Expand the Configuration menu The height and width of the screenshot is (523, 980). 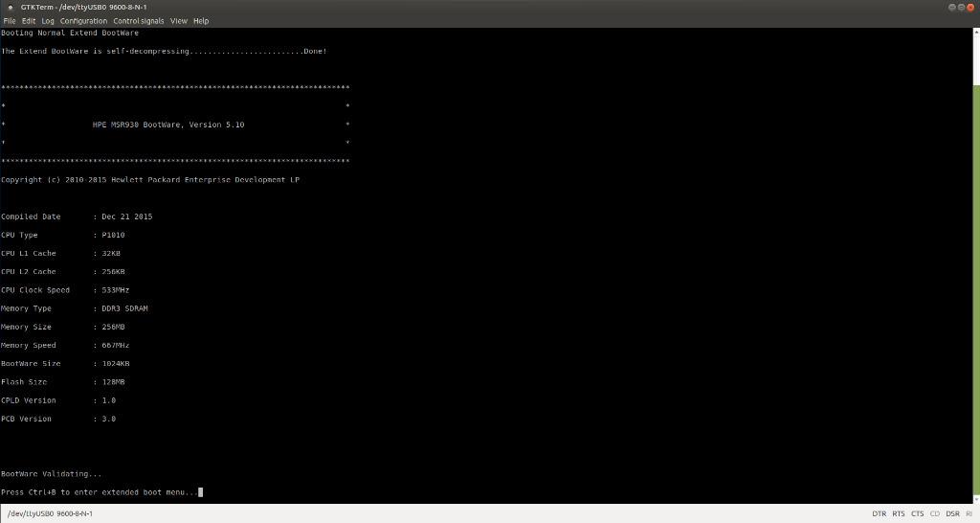pos(83,20)
